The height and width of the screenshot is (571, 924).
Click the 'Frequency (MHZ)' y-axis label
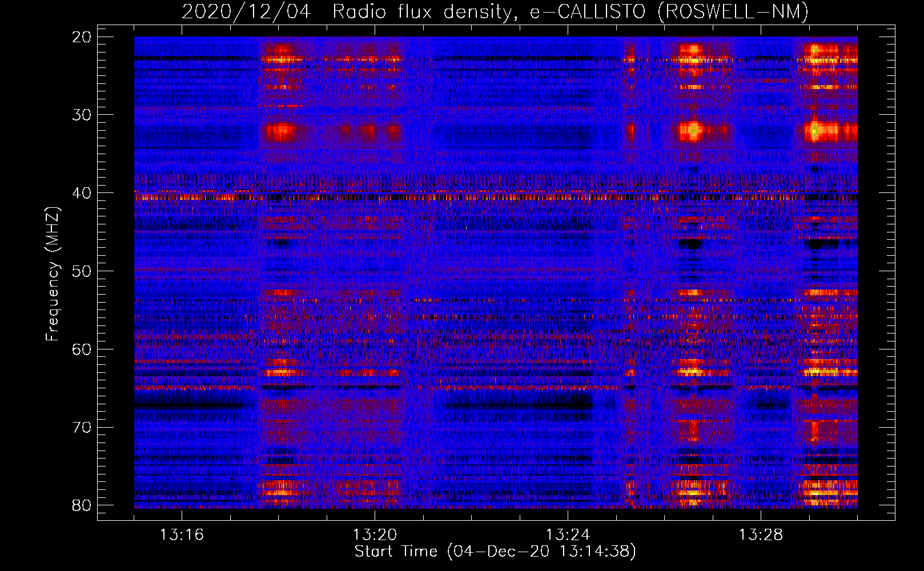pos(53,275)
